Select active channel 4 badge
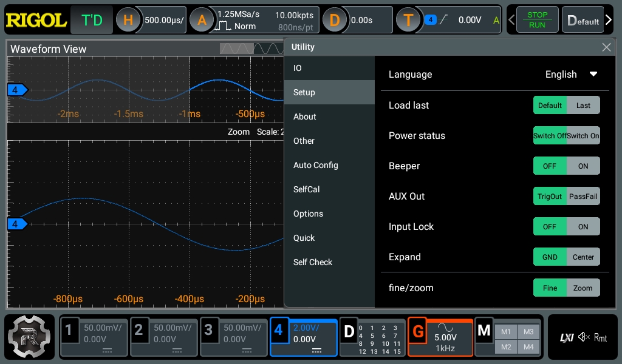 (278, 329)
